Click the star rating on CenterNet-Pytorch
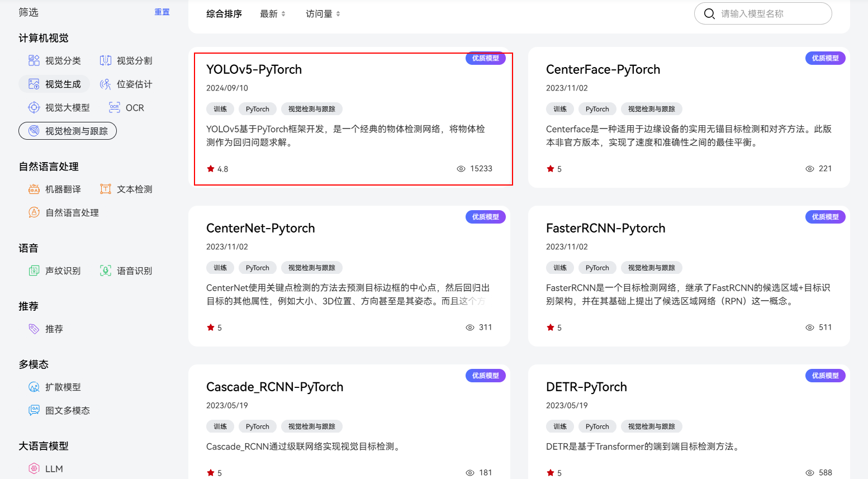 point(215,328)
